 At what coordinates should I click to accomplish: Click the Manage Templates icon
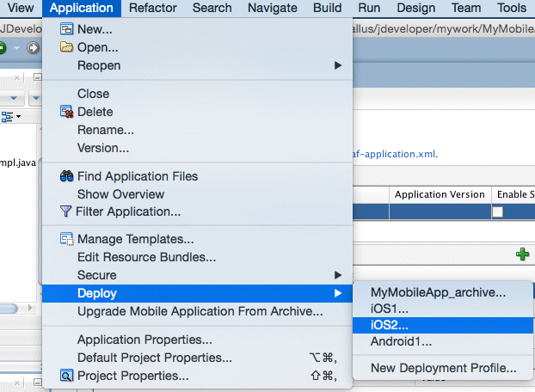click(x=66, y=239)
